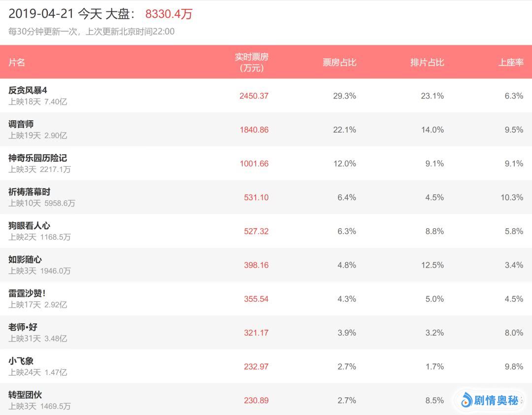
Task: Click the 2450.37 box office value
Action: pyautogui.click(x=254, y=96)
